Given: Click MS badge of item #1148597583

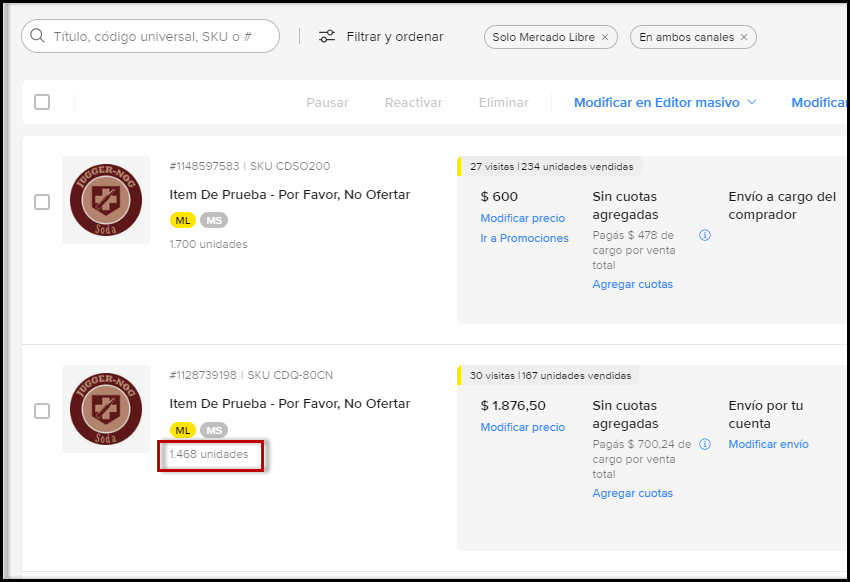Looking at the screenshot, I should [214, 221].
